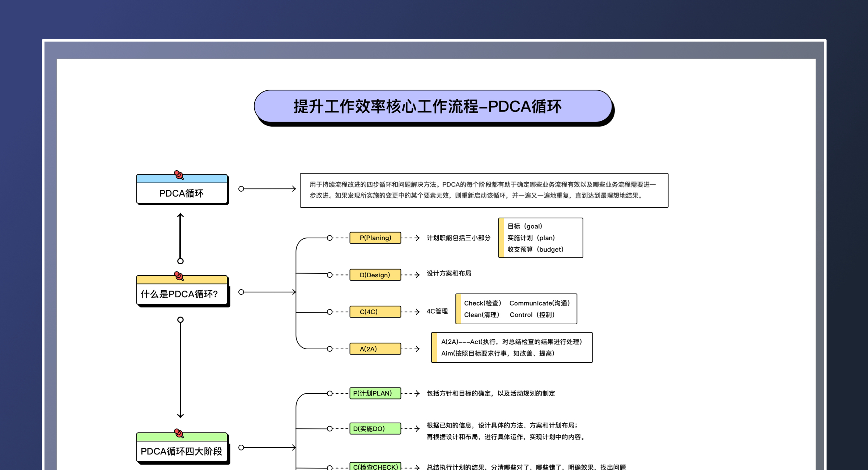Viewport: 868px width, 470px height.
Task: Click the red pushpin icon on PDCA循环 node
Action: coord(179,175)
